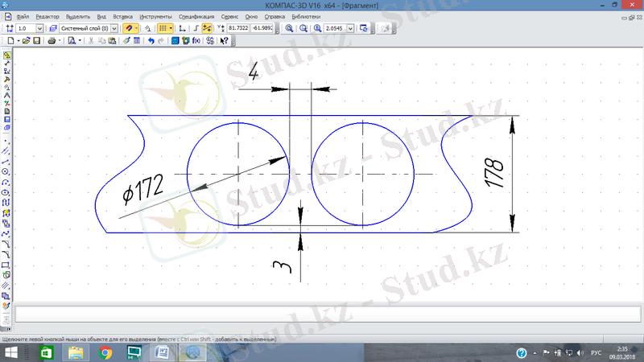
Task: Expand the current scale 1.0 dropdown
Action: pos(39,28)
